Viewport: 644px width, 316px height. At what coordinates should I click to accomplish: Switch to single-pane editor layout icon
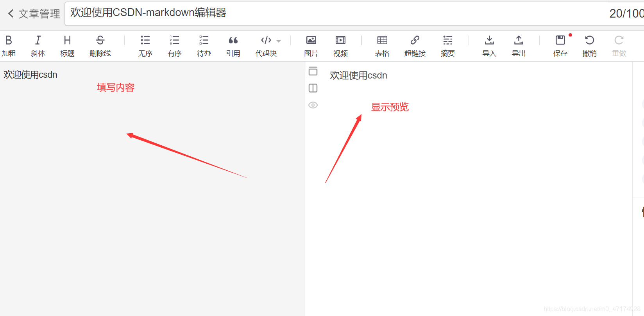(313, 71)
